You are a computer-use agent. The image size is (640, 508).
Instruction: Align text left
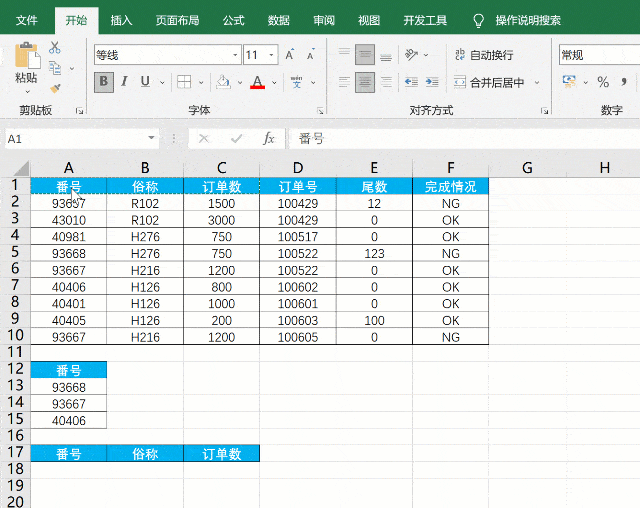(344, 82)
